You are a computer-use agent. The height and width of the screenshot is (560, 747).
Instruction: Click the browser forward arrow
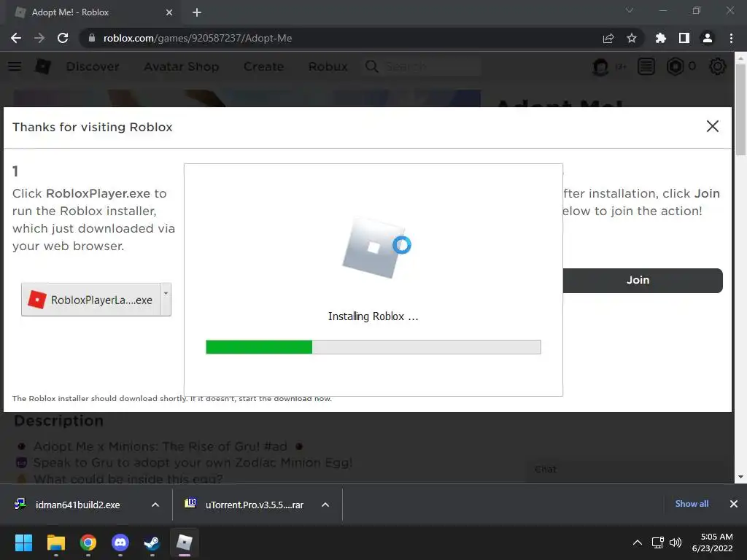(39, 38)
